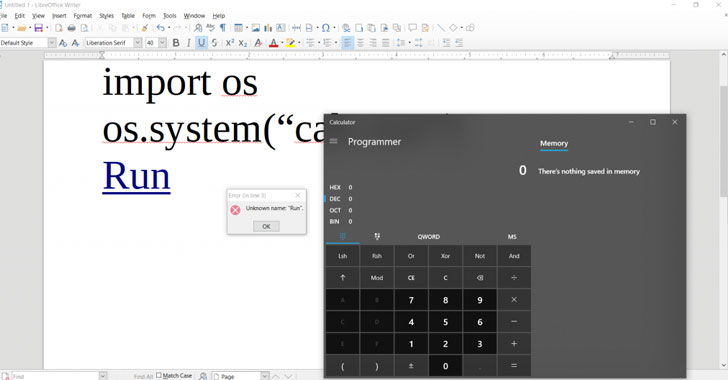Open the font color red swatch

coord(273,43)
